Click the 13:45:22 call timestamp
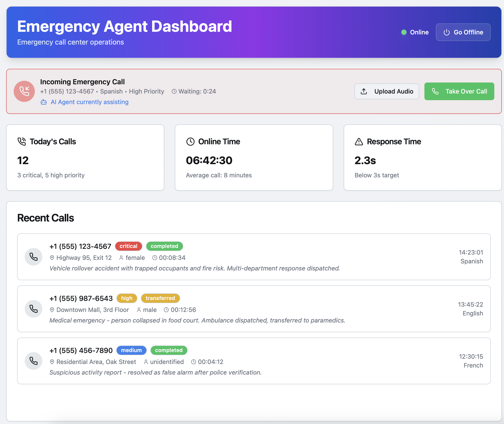The image size is (504, 424). tap(470, 304)
